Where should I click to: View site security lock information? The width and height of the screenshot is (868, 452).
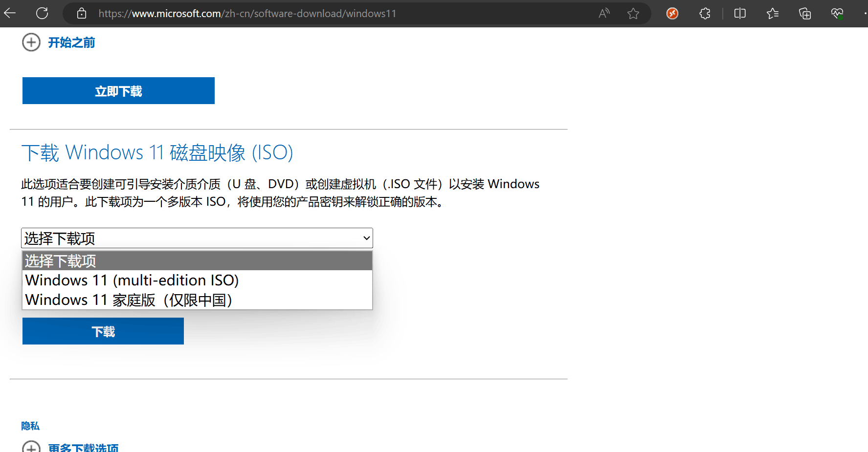coord(82,13)
